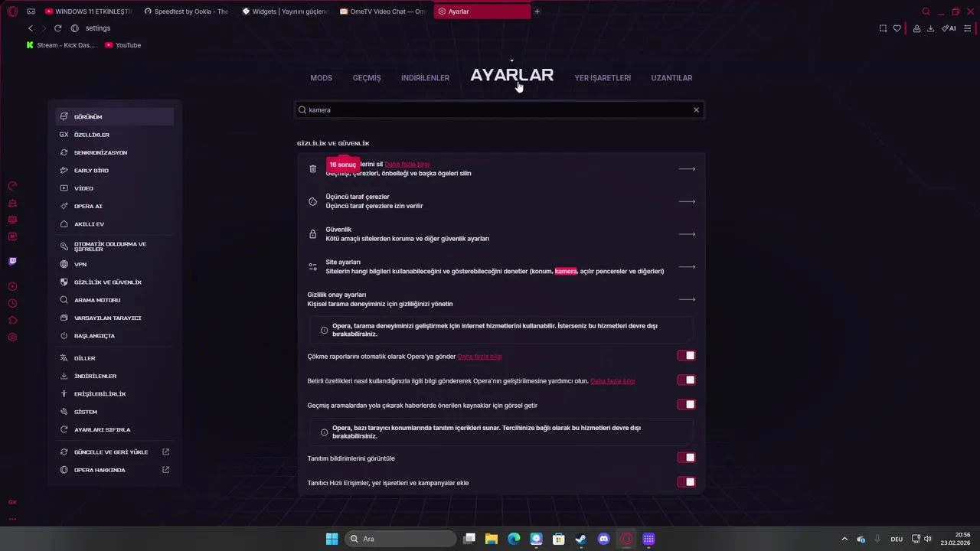Select the OmeTV Video Chat tab
The width and height of the screenshot is (980, 551).
click(x=383, y=11)
